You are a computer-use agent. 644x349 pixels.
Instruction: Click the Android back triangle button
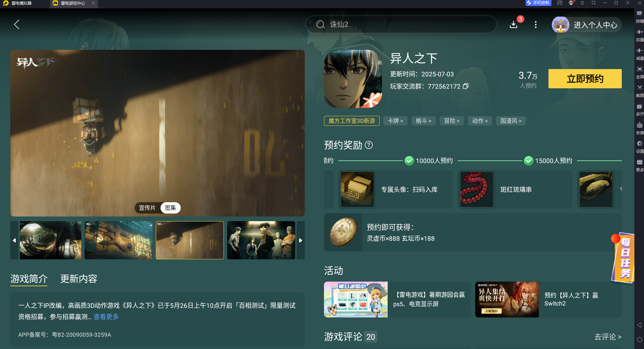tap(639, 325)
